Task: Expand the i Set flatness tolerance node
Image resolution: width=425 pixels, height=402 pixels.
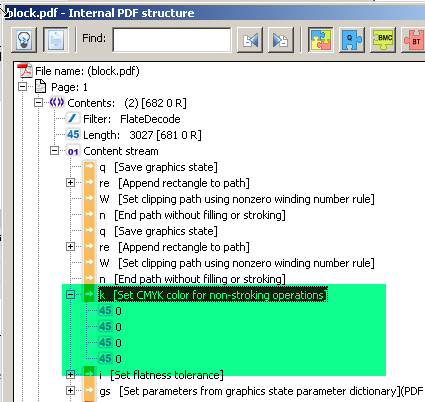Action: point(70,375)
